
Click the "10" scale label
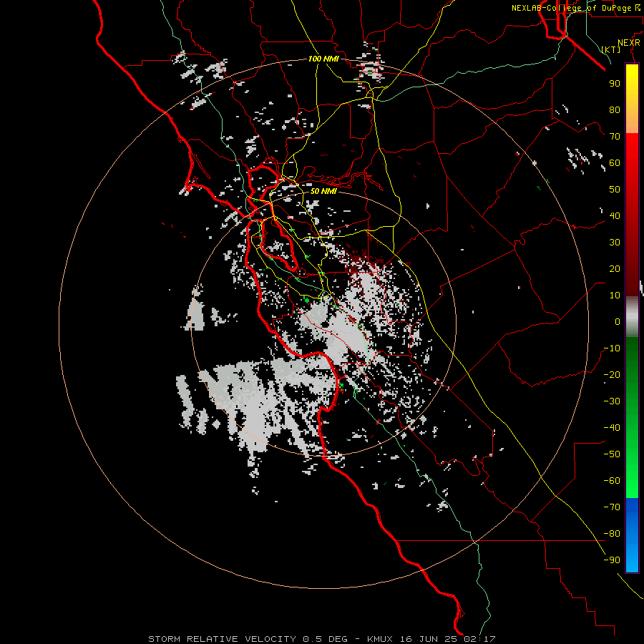point(615,296)
